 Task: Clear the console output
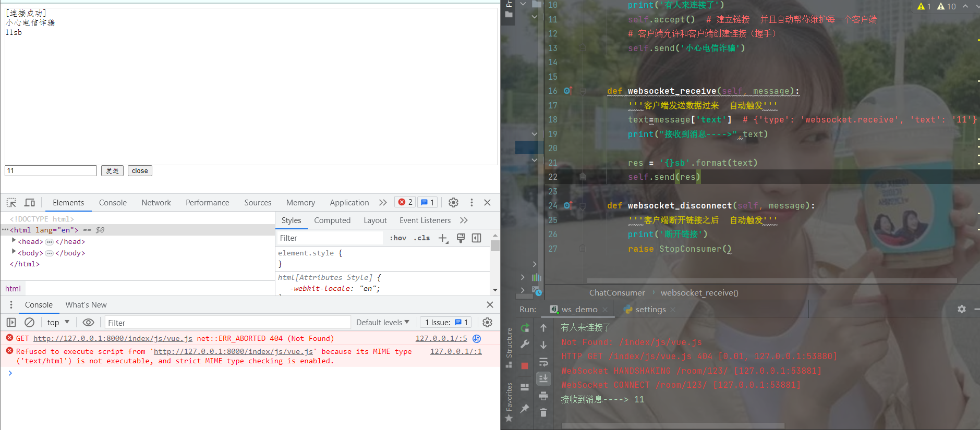pyautogui.click(x=30, y=323)
